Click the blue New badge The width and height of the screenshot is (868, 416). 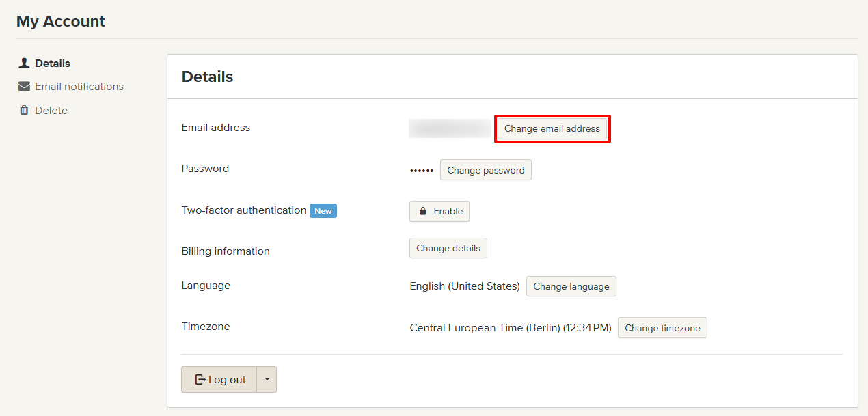pyautogui.click(x=323, y=211)
